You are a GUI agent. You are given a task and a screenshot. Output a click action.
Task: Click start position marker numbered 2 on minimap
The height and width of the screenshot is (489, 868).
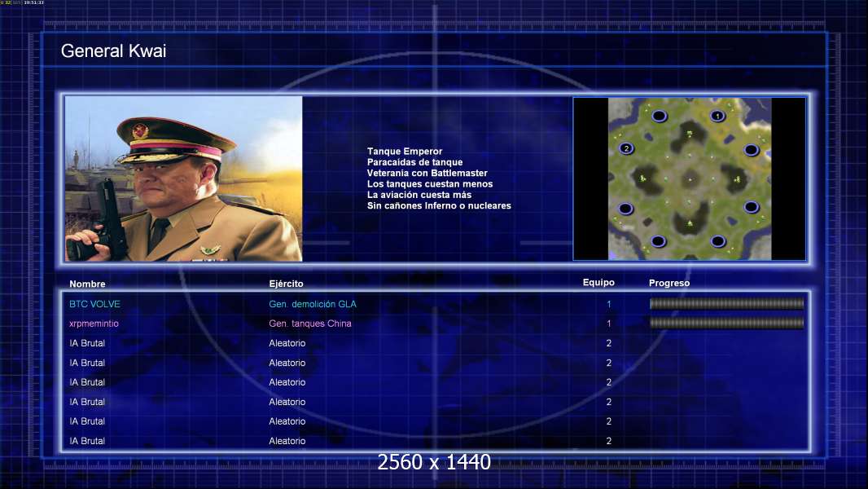click(x=626, y=148)
